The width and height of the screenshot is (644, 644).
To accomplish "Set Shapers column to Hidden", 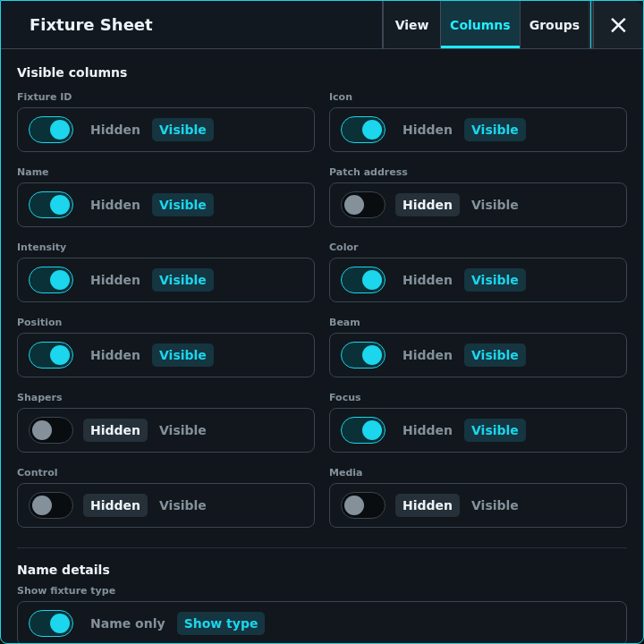I will tap(115, 430).
